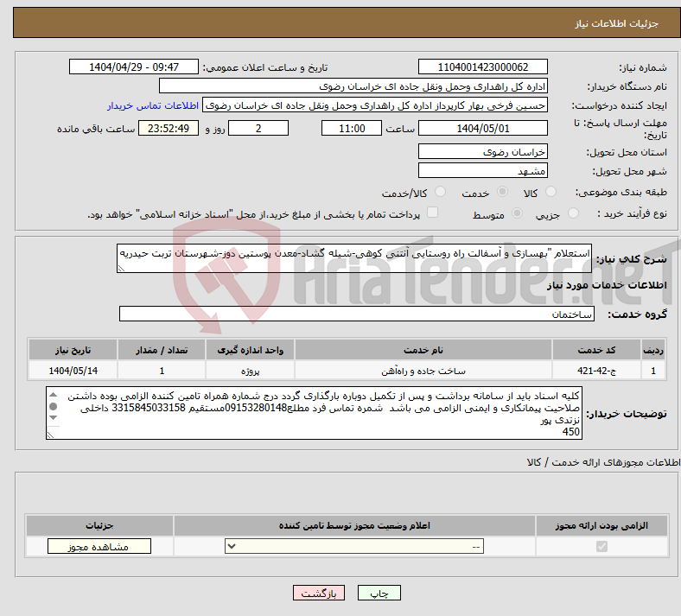Click the general description text area
Viewport: 681px width, 616px height.
coord(354,258)
